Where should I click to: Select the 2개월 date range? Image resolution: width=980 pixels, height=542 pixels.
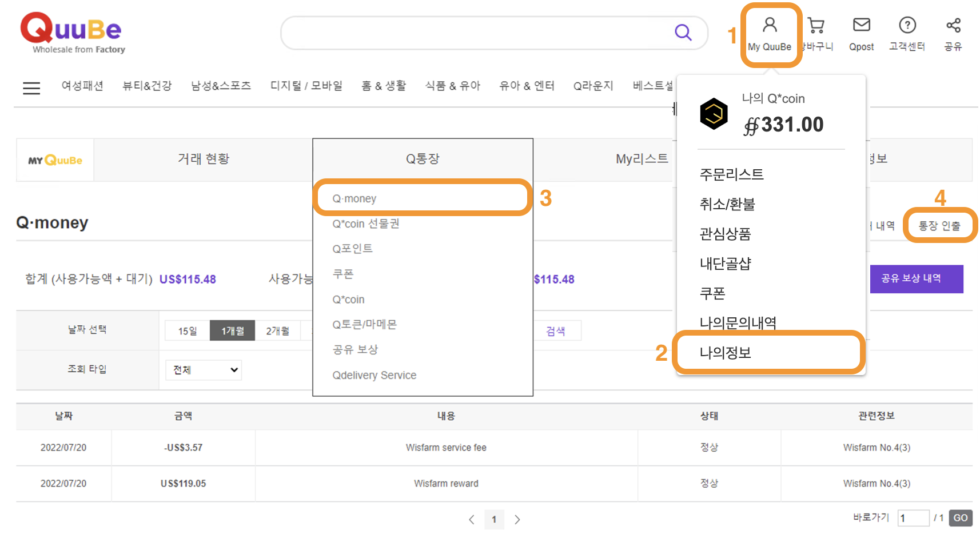coord(278,331)
